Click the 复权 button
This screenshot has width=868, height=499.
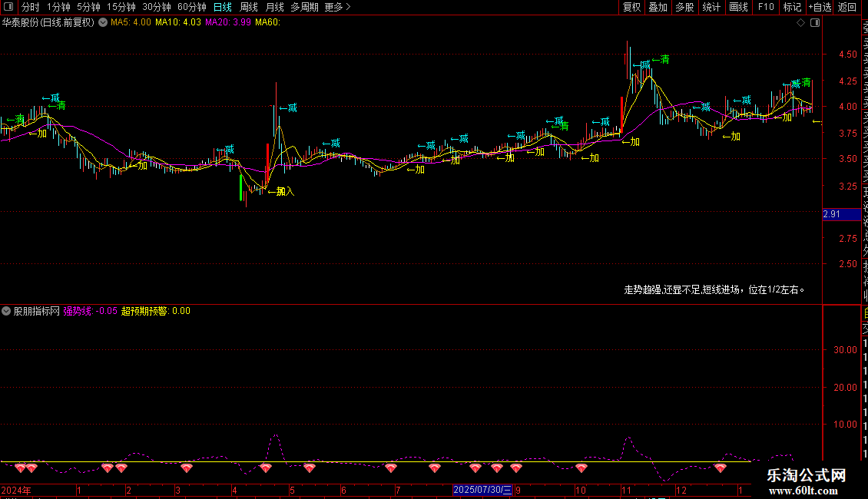pyautogui.click(x=631, y=7)
